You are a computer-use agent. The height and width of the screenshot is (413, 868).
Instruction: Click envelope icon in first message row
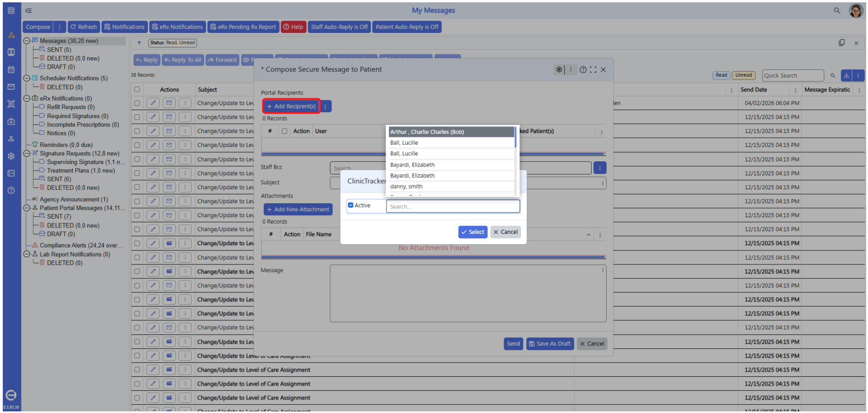click(169, 103)
